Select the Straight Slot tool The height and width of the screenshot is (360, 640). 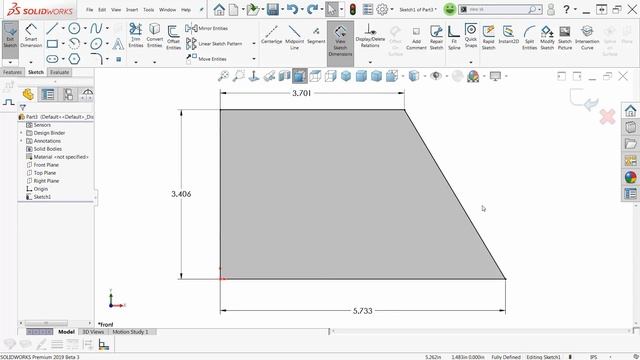click(52, 59)
